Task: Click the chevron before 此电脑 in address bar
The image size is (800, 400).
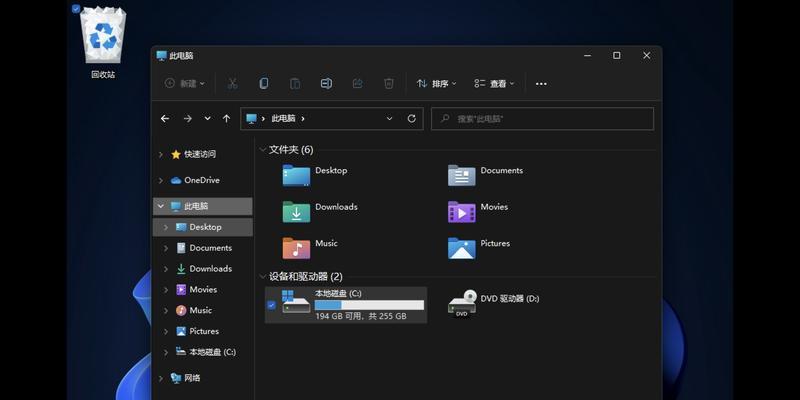Action: pos(263,118)
